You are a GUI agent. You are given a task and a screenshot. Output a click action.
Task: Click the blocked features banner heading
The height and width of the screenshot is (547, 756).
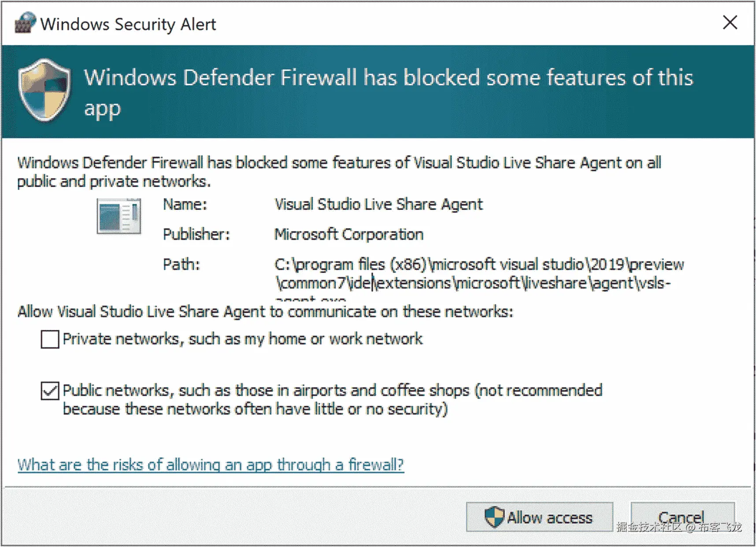[388, 78]
